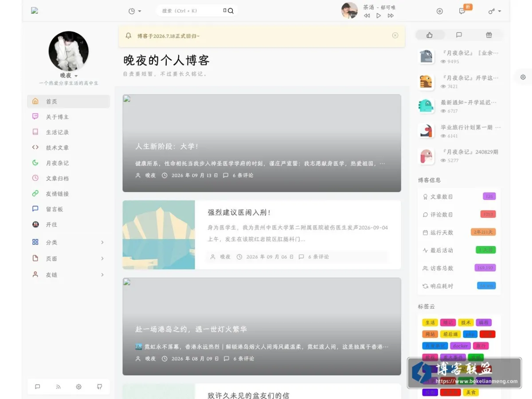Open the post 人生新阶段：大学！

tap(167, 146)
